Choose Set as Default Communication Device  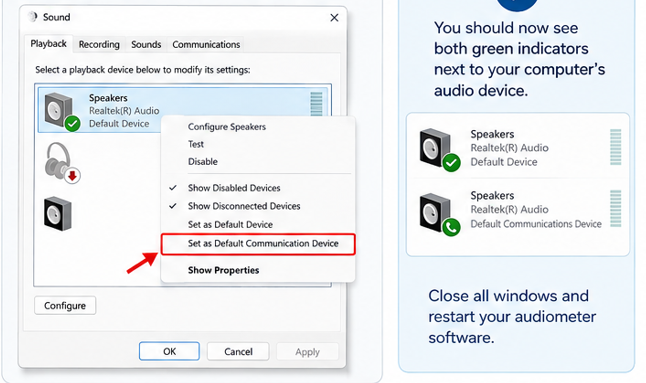tap(258, 244)
